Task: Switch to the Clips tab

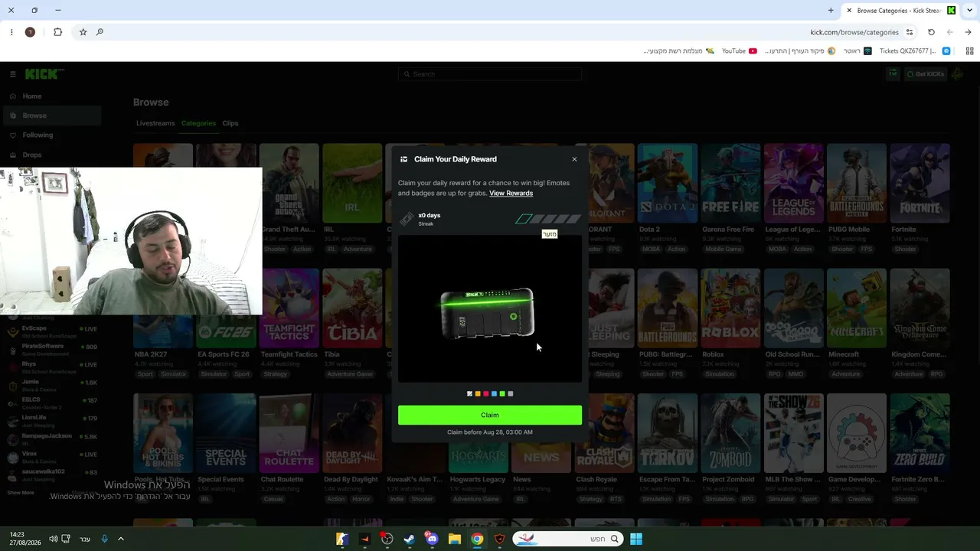Action: (x=230, y=123)
